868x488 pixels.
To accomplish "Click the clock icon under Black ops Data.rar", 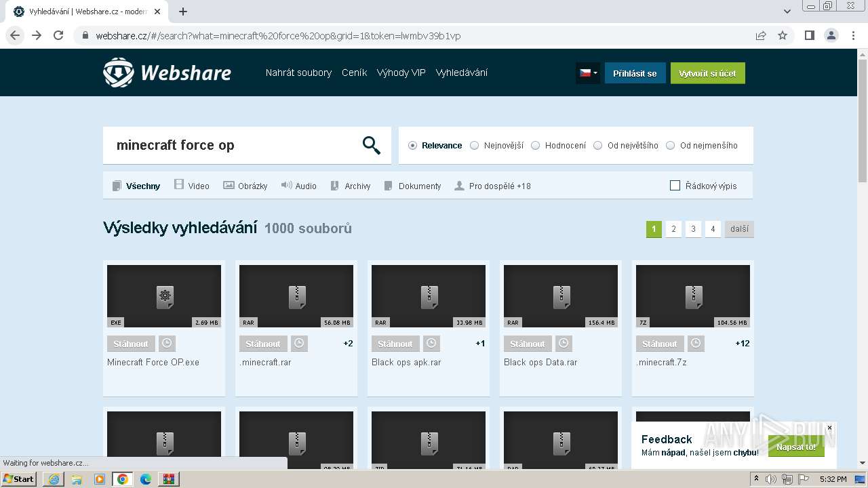I will pyautogui.click(x=564, y=344).
